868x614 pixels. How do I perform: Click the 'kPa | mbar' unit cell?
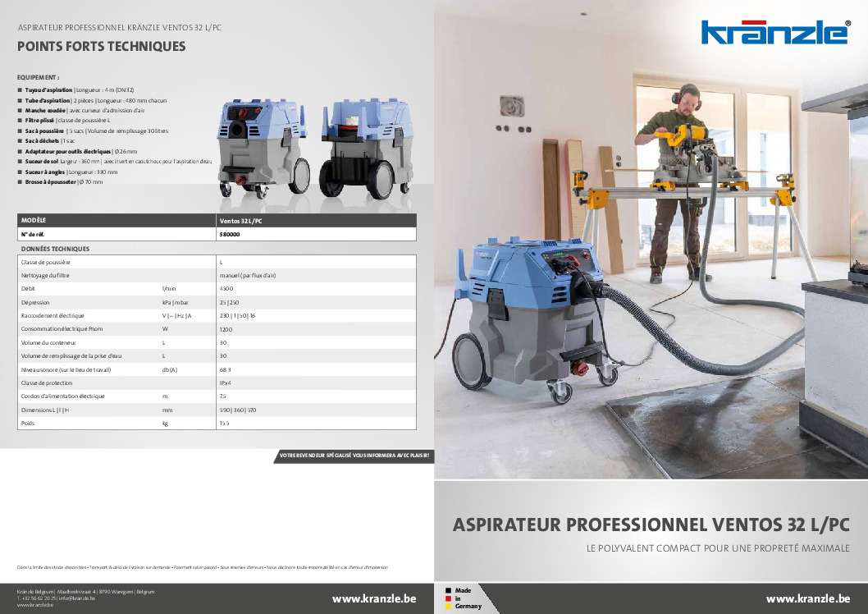pos(176,303)
